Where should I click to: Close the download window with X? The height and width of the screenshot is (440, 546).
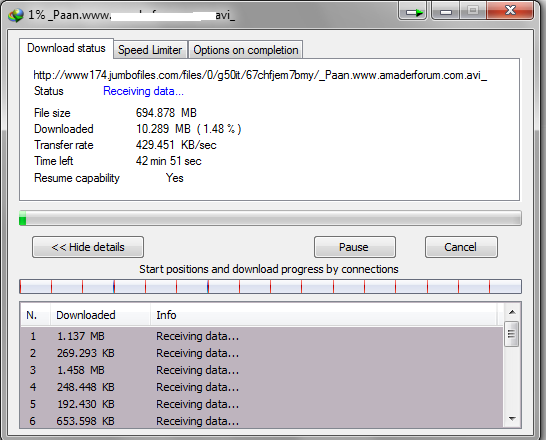[x=510, y=11]
